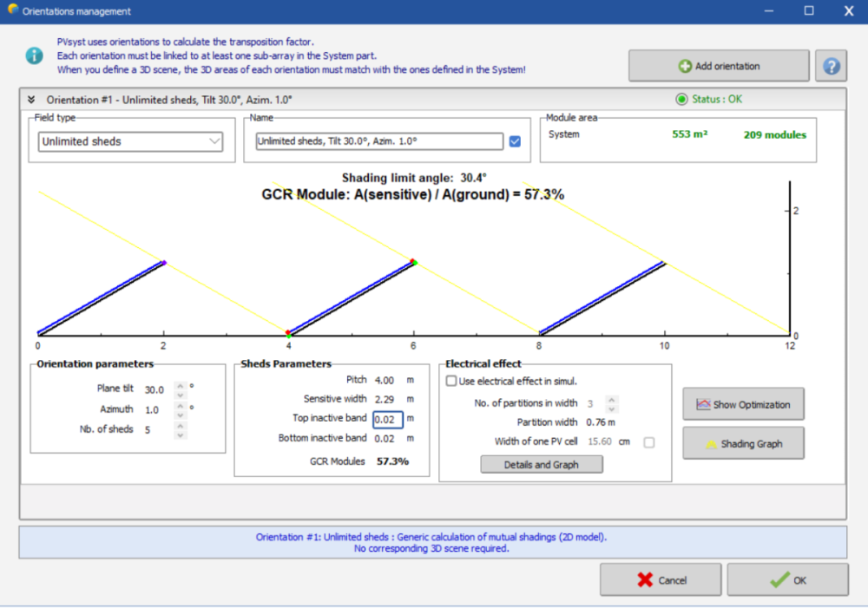Click the blue help question mark icon

(831, 66)
